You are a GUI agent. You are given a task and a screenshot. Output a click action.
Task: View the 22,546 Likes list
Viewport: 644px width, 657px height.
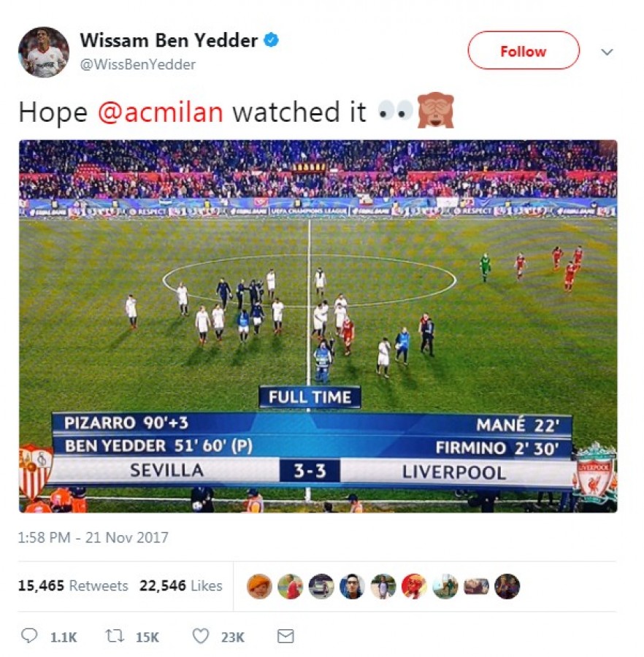(180, 585)
